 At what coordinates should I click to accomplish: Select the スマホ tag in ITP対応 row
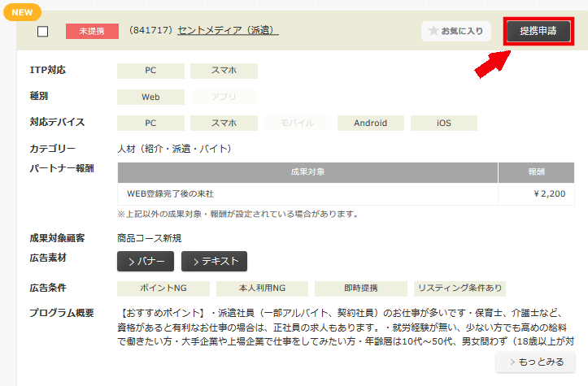[x=224, y=71]
